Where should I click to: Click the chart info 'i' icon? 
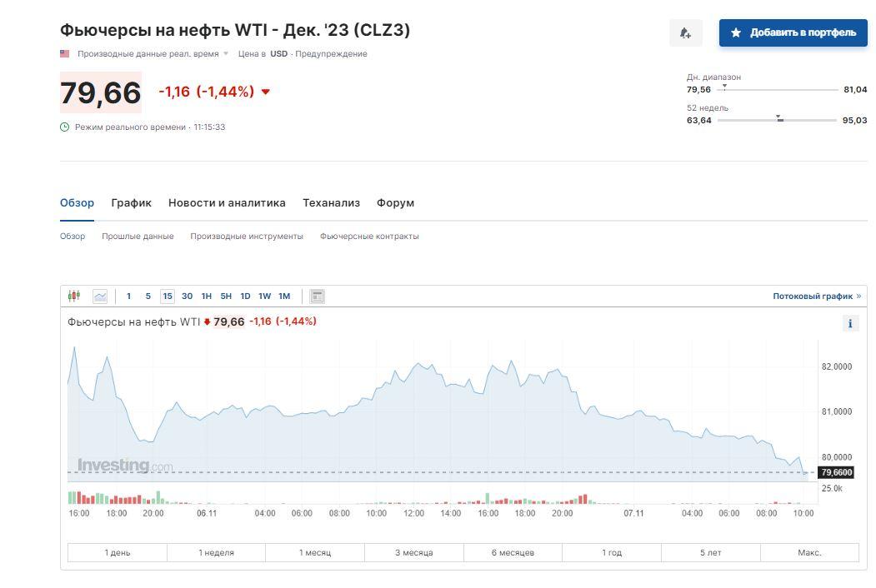pyautogui.click(x=850, y=323)
